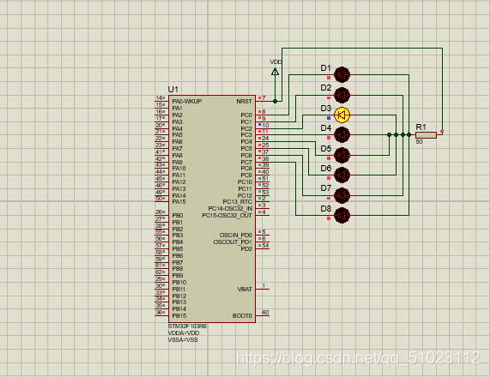This screenshot has width=490, height=377.
Task: Click the VDD terminal label text
Action: point(276,62)
